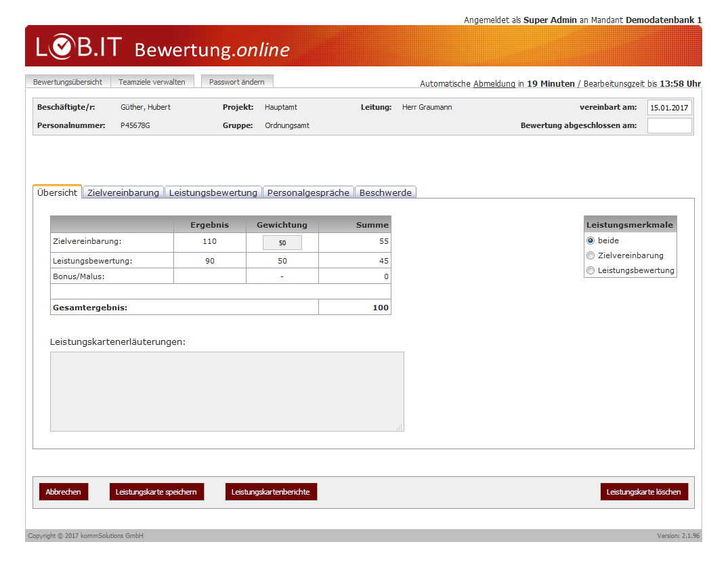Click Personalnummer value P45678G
This screenshot has height=561, width=728.
point(135,125)
